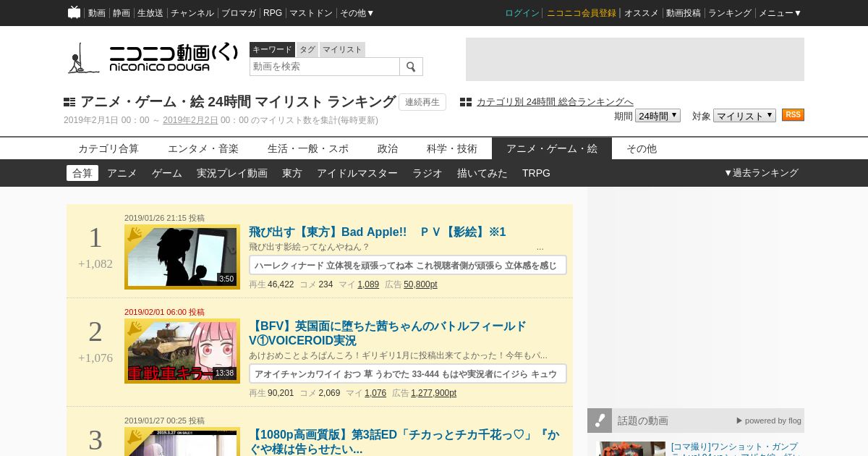868x456 pixels.
Task: Select アニメ・ゲーム・絵 category tab
Action: click(x=552, y=148)
